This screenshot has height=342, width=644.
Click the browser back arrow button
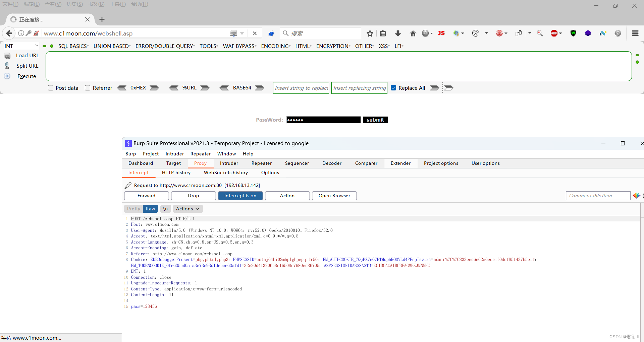[9, 33]
